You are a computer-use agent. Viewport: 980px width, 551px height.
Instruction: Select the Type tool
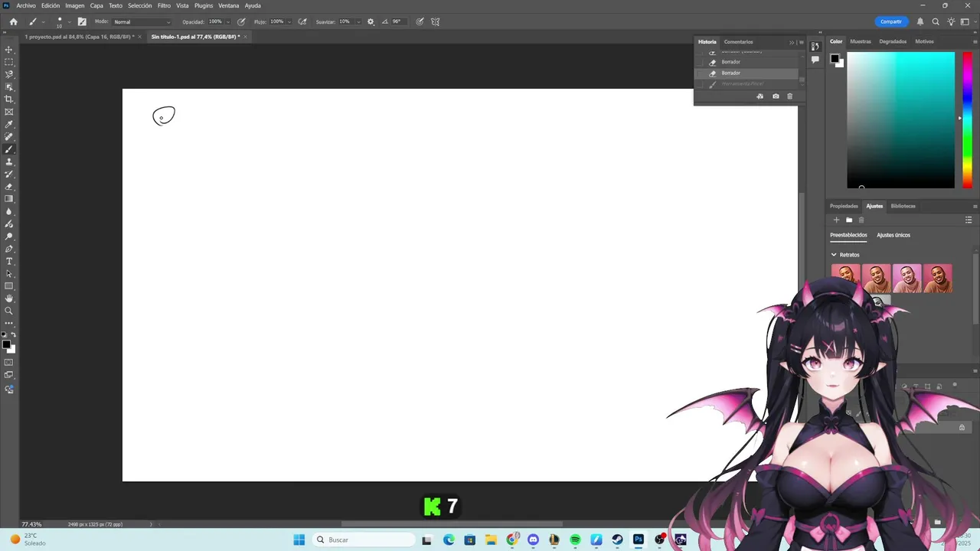pos(9,261)
